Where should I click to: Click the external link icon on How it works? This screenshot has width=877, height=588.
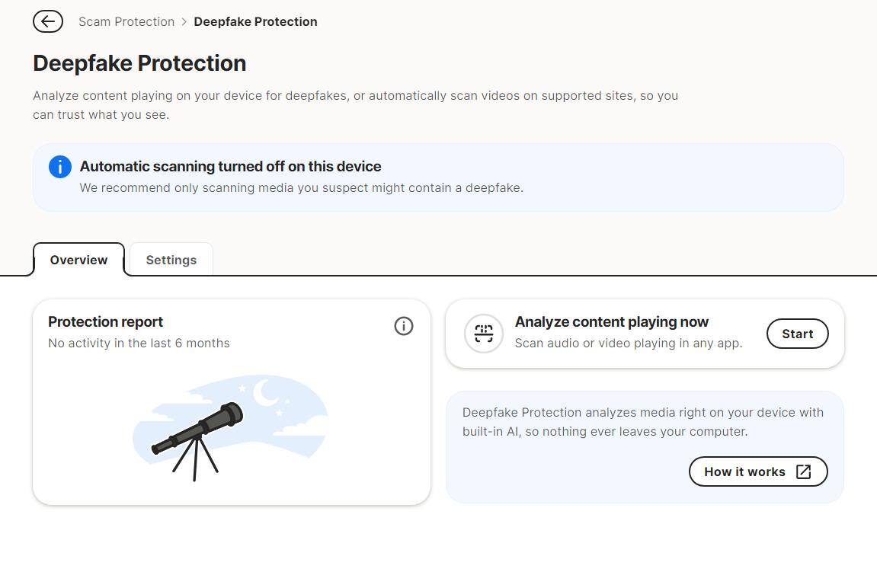click(804, 471)
